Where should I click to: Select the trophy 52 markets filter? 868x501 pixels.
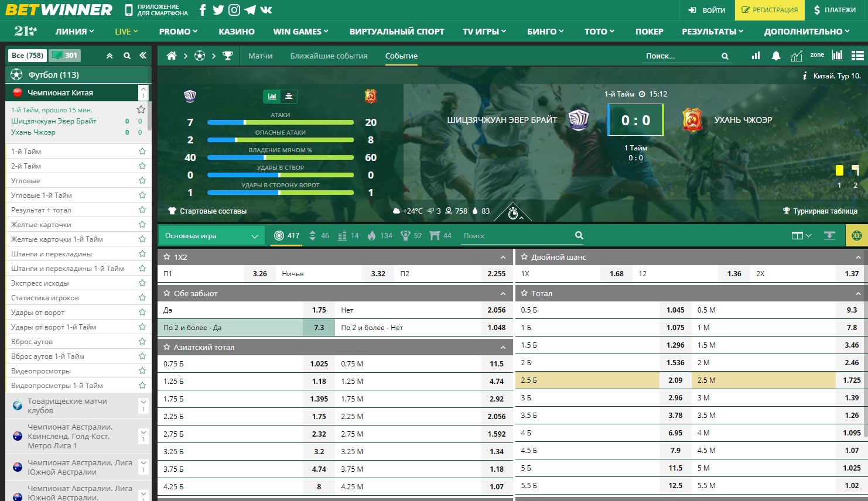pyautogui.click(x=411, y=235)
